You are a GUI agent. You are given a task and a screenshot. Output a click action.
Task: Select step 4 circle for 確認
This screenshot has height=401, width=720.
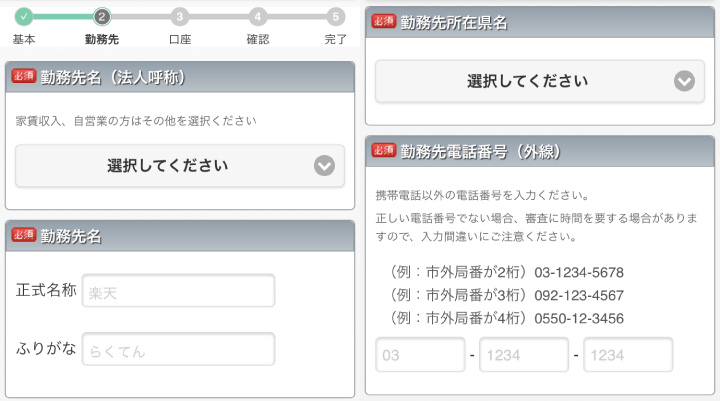click(258, 17)
